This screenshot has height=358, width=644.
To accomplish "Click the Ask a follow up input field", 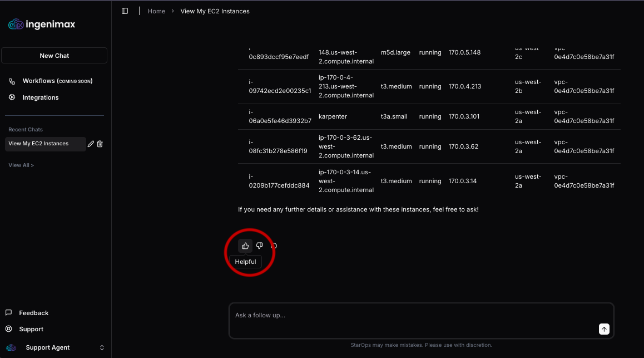I will pos(412,316).
